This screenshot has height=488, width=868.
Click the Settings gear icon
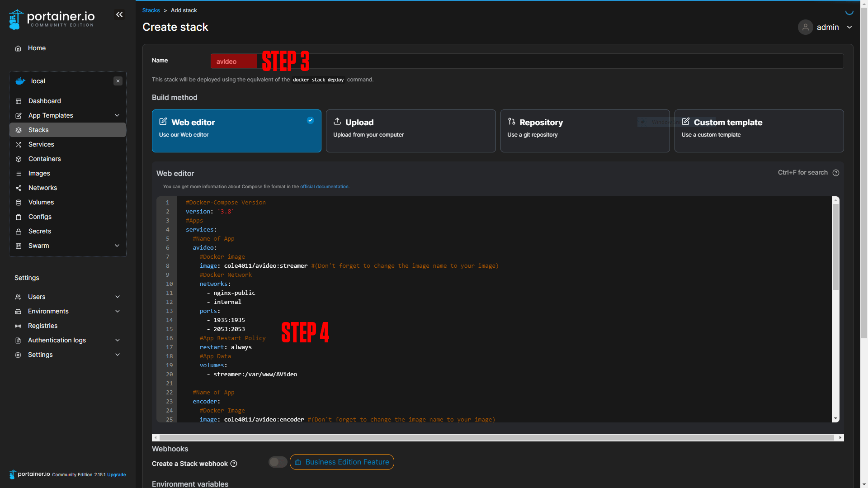click(x=18, y=355)
